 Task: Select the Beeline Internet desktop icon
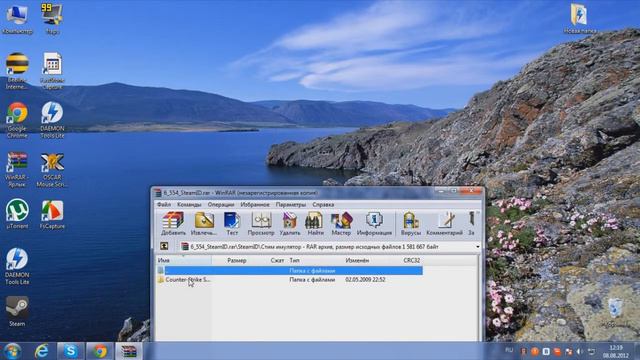click(17, 71)
